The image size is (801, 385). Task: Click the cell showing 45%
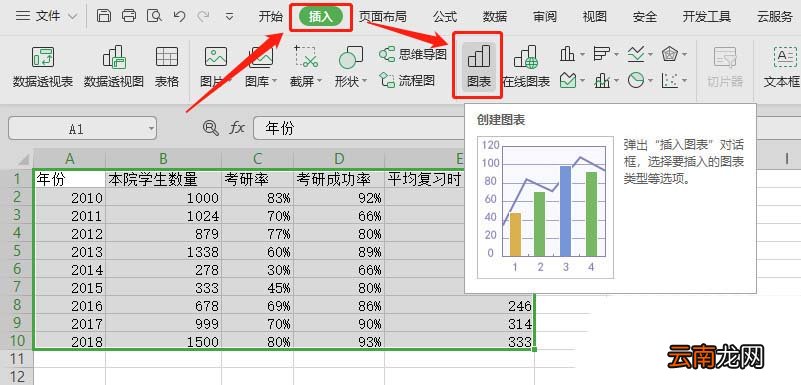click(257, 287)
